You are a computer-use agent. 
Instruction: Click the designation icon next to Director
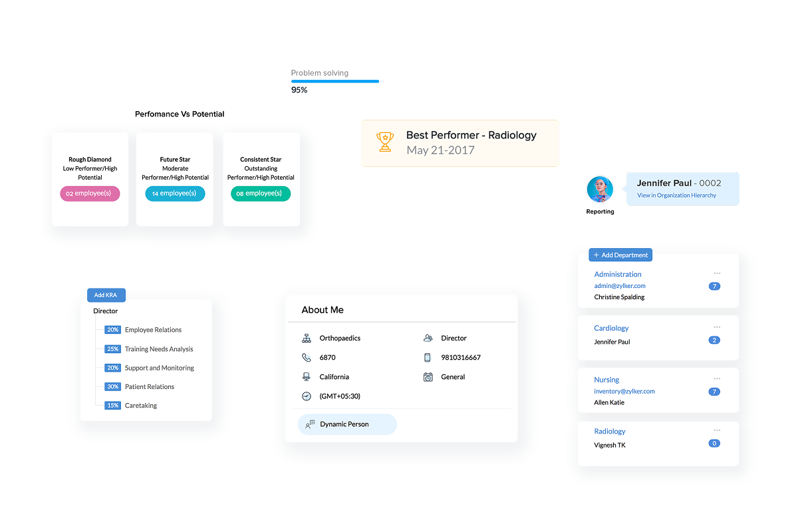[428, 338]
